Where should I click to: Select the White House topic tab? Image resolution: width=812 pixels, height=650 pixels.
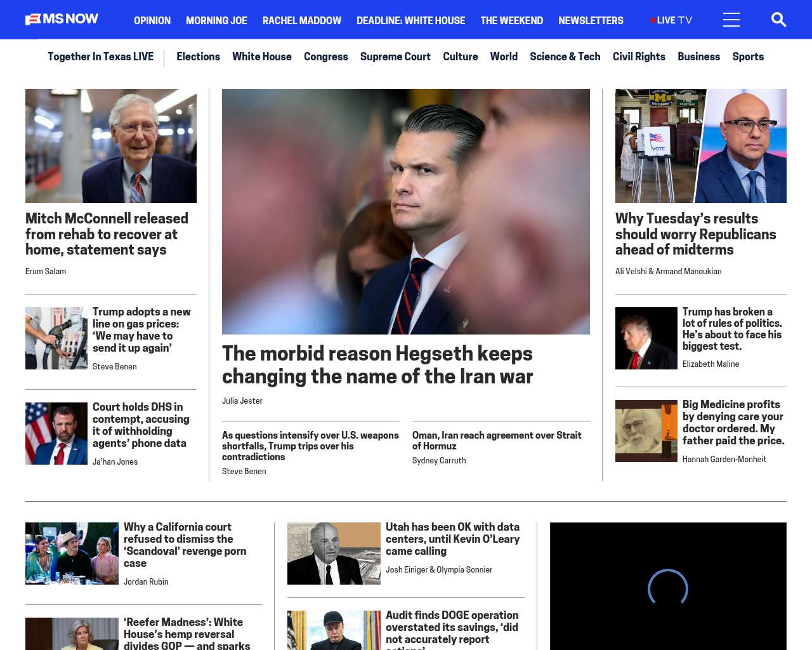click(x=262, y=56)
